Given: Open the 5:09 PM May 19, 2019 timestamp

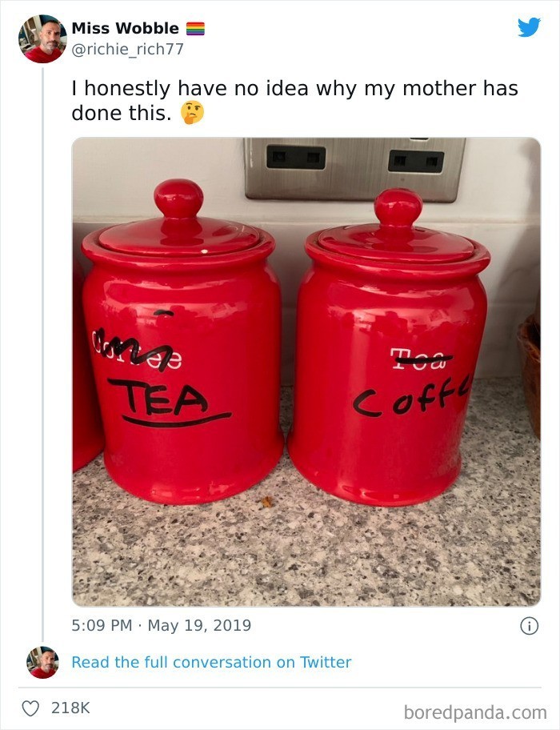Looking at the screenshot, I should (x=161, y=625).
